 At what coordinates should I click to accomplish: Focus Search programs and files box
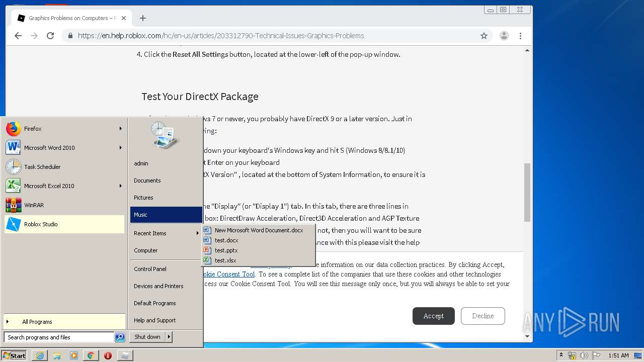tap(59, 337)
